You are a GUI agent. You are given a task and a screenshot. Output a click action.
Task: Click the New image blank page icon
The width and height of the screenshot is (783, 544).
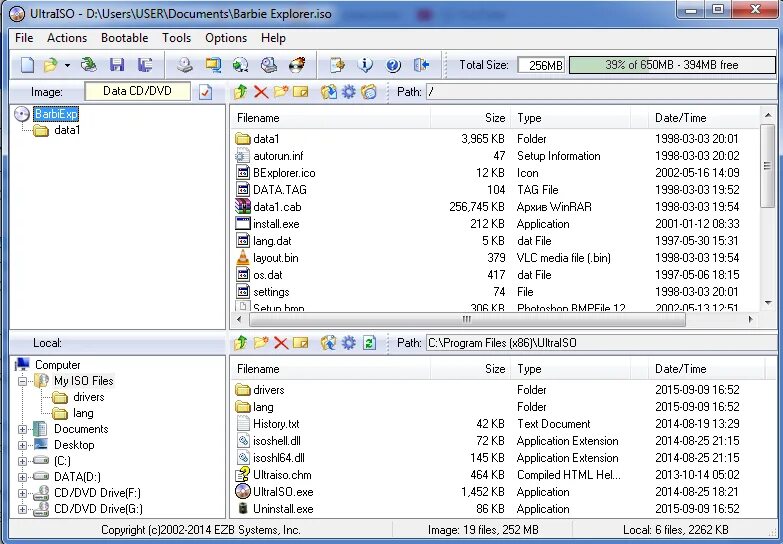[27, 65]
